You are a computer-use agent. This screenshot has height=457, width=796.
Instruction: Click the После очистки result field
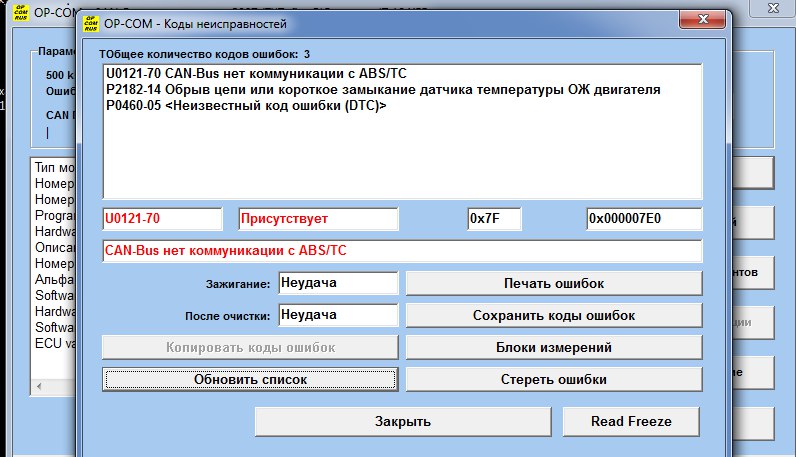coord(337,315)
